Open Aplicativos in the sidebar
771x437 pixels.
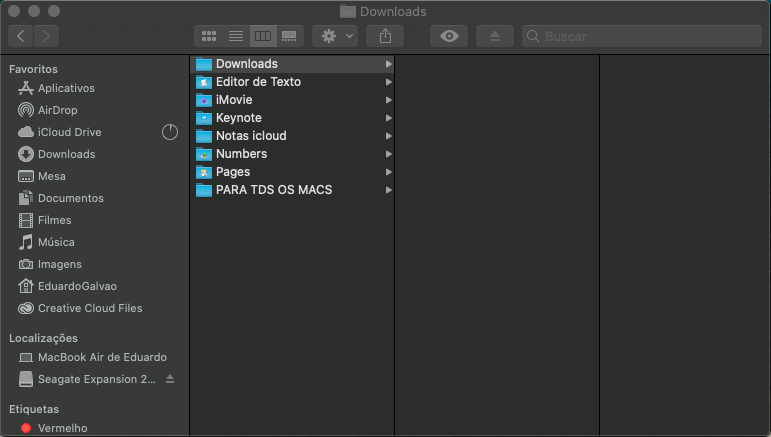click(x=66, y=88)
